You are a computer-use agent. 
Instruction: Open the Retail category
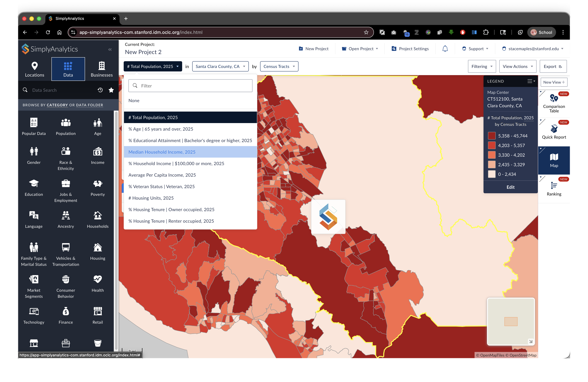click(98, 315)
